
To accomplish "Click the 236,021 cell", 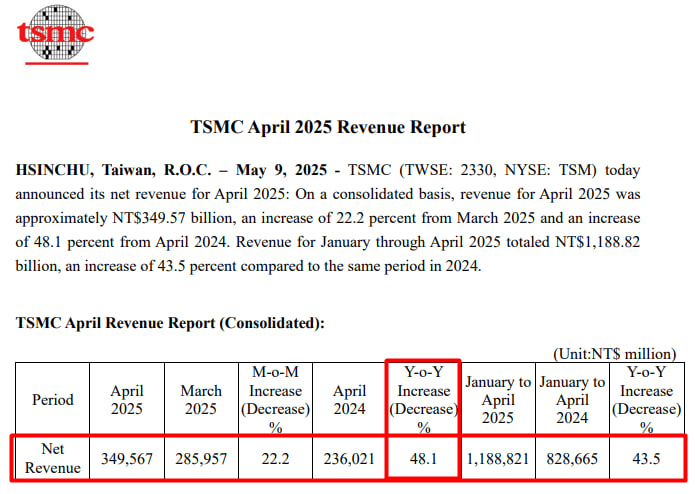I will click(349, 459).
